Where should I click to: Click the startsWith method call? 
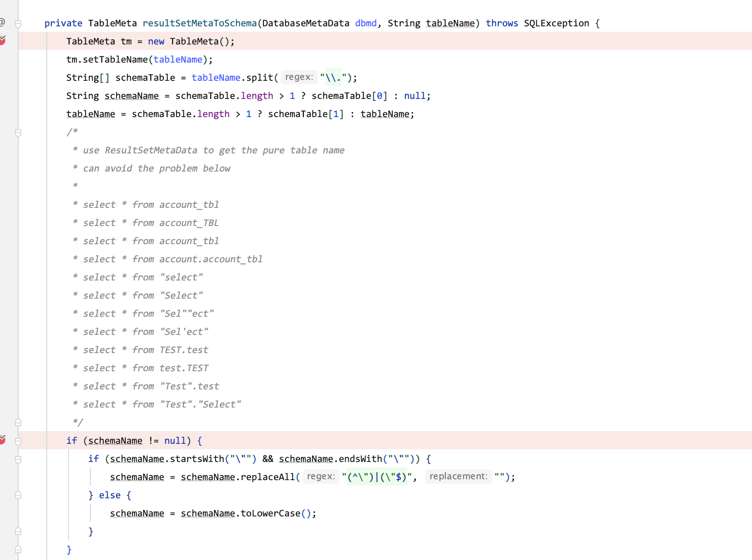pos(197,459)
